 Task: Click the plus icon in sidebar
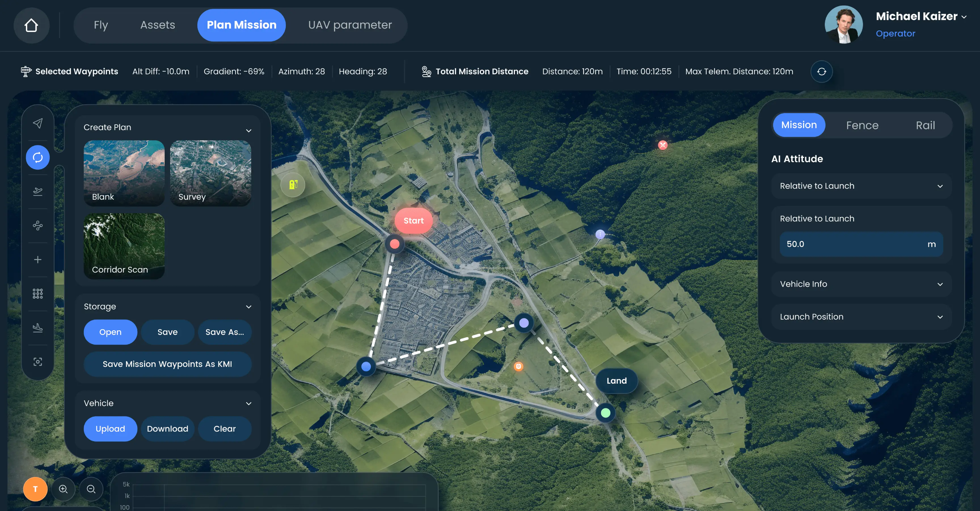(x=38, y=260)
